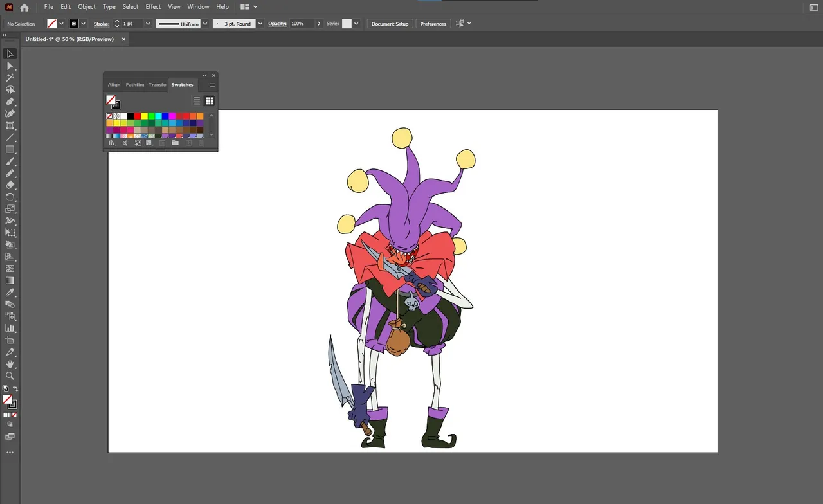Choose the Rotate tool
Screen dimensions: 823x504
coord(10,197)
